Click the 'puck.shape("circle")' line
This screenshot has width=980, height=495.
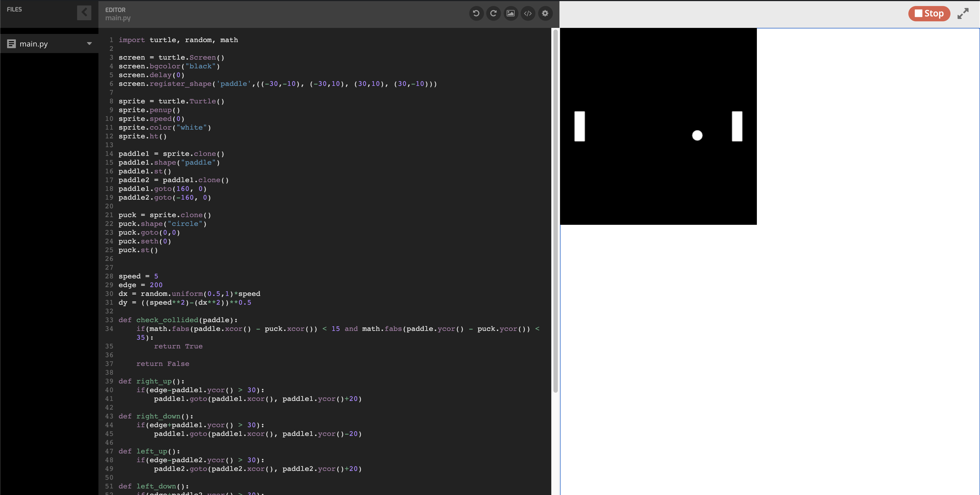pos(162,224)
